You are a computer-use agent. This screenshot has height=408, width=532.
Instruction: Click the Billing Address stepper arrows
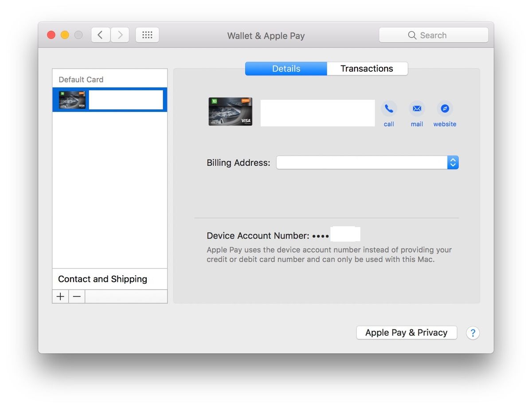pyautogui.click(x=453, y=162)
